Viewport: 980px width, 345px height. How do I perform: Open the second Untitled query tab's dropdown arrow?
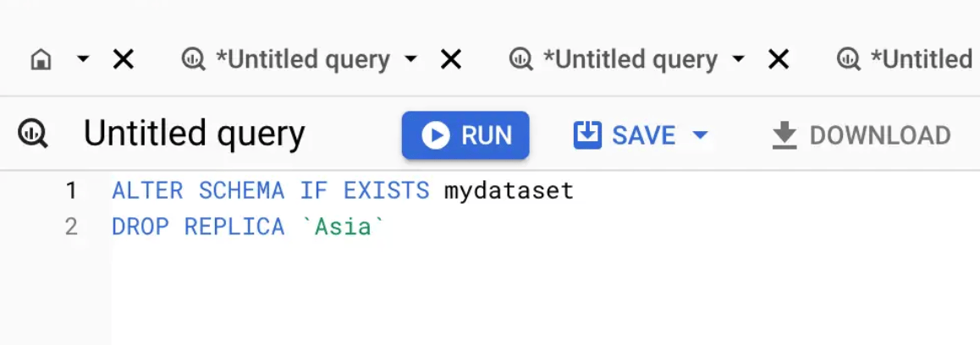[x=738, y=59]
